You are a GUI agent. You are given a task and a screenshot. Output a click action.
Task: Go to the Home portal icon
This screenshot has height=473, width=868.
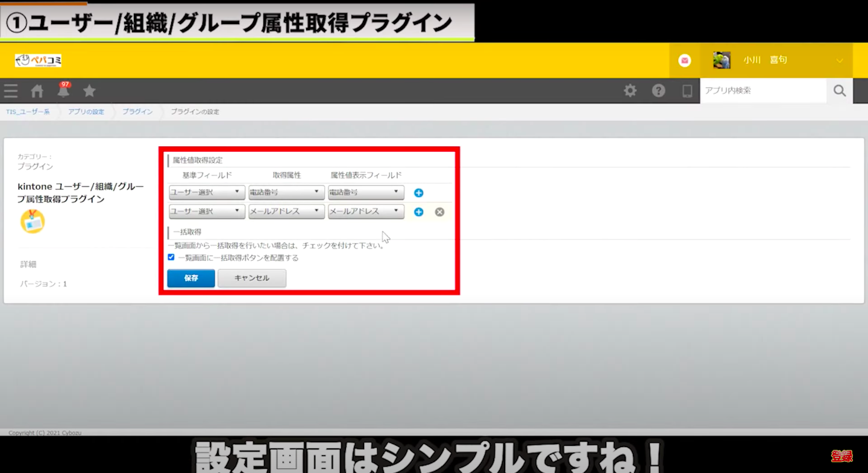pyautogui.click(x=37, y=91)
